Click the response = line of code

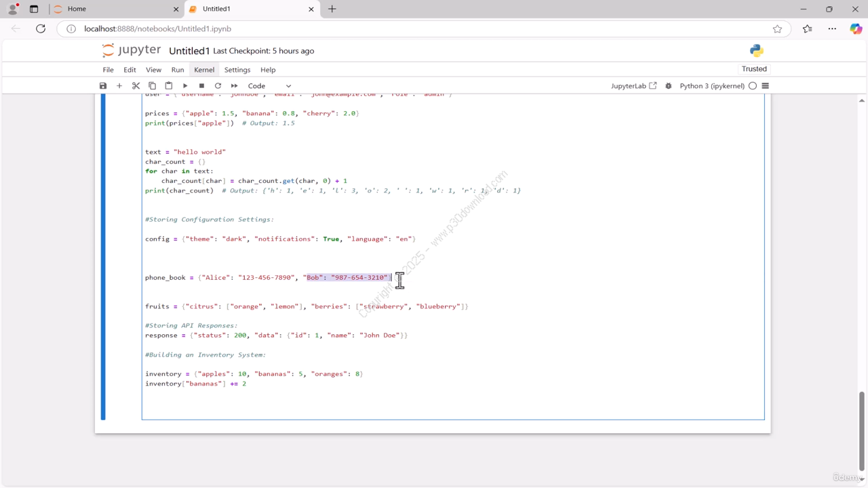276,335
